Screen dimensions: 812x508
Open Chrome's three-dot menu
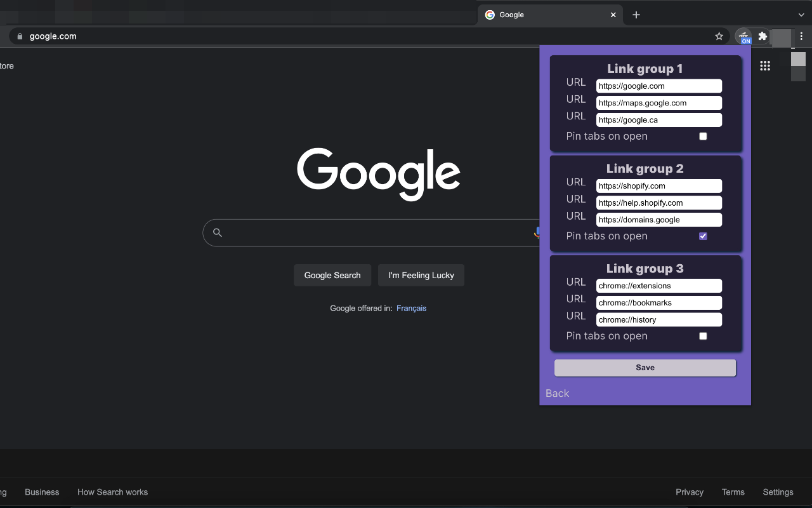tap(801, 36)
